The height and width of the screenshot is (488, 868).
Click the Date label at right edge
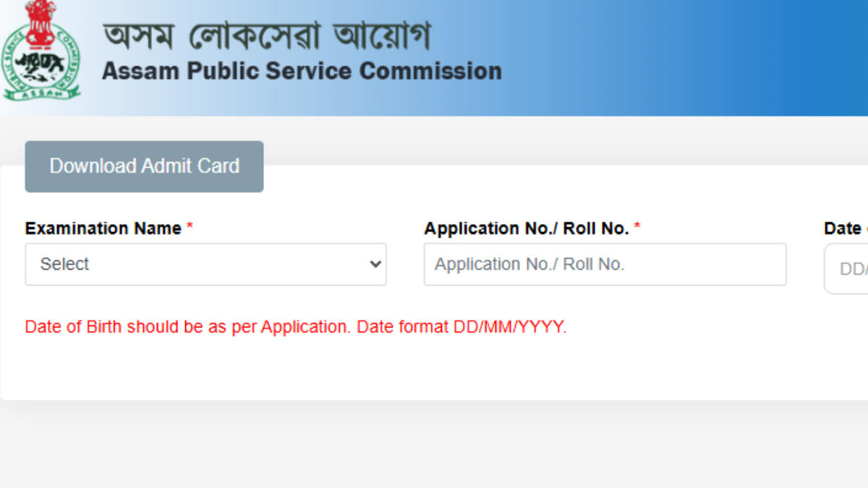pyautogui.click(x=843, y=228)
